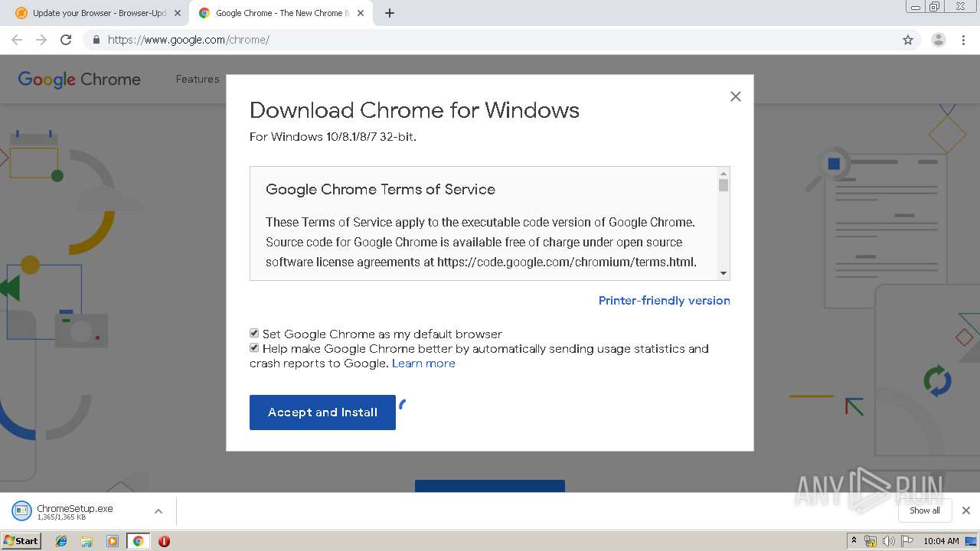Close the Google Chrome tab
The width and height of the screenshot is (980, 551).
(361, 13)
